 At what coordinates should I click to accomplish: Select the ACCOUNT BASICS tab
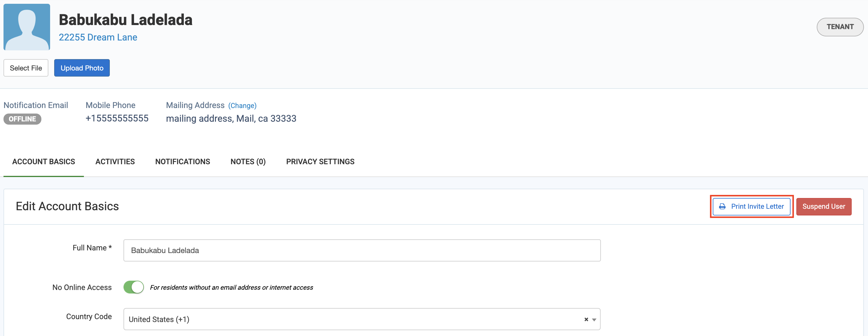tap(43, 162)
